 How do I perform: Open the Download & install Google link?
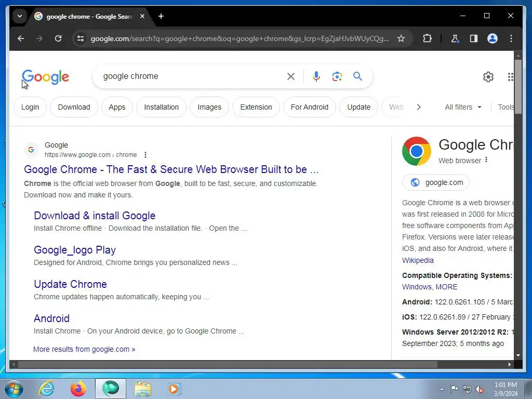click(95, 216)
